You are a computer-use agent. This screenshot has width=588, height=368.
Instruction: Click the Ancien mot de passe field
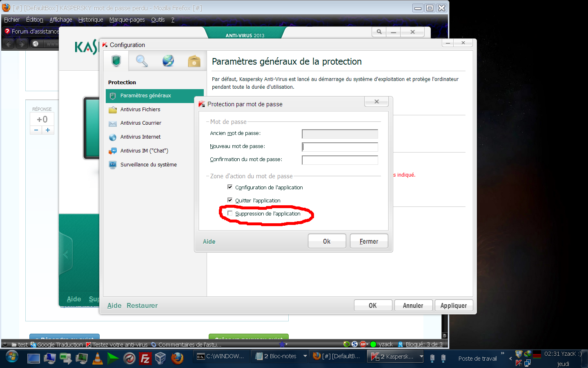pos(340,134)
